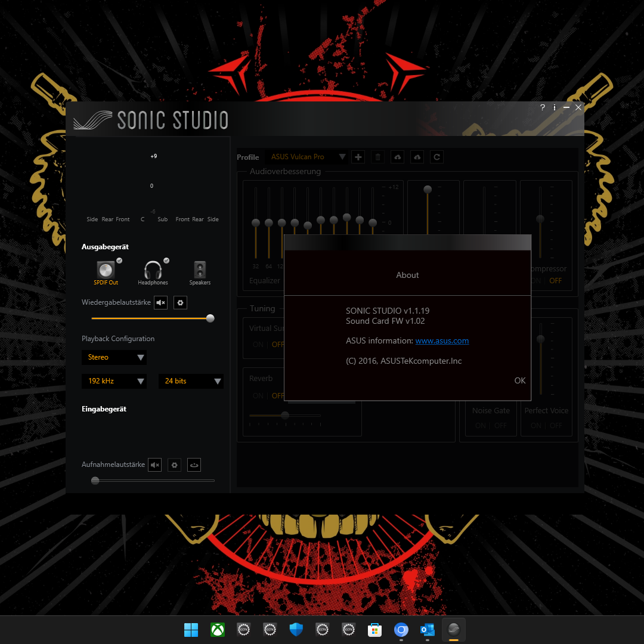The image size is (644, 644).
Task: Turn Noise Gate ON
Action: click(x=481, y=426)
